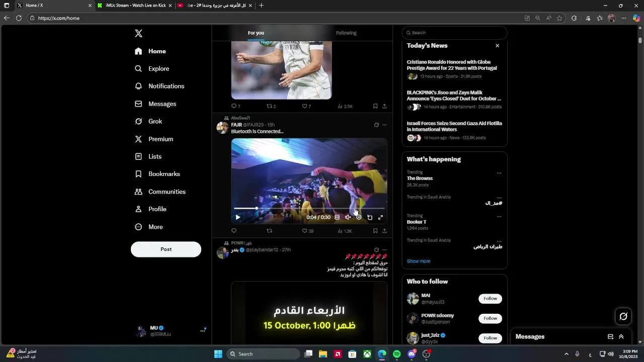
Task: Open more options on بندر post
Action: coord(384,250)
